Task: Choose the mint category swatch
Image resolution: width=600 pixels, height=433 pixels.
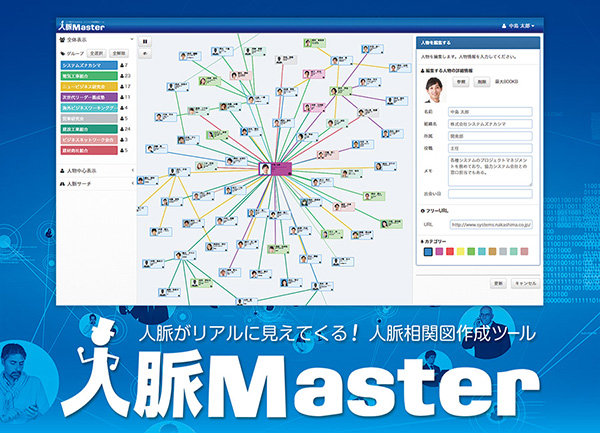Action: [x=514, y=251]
